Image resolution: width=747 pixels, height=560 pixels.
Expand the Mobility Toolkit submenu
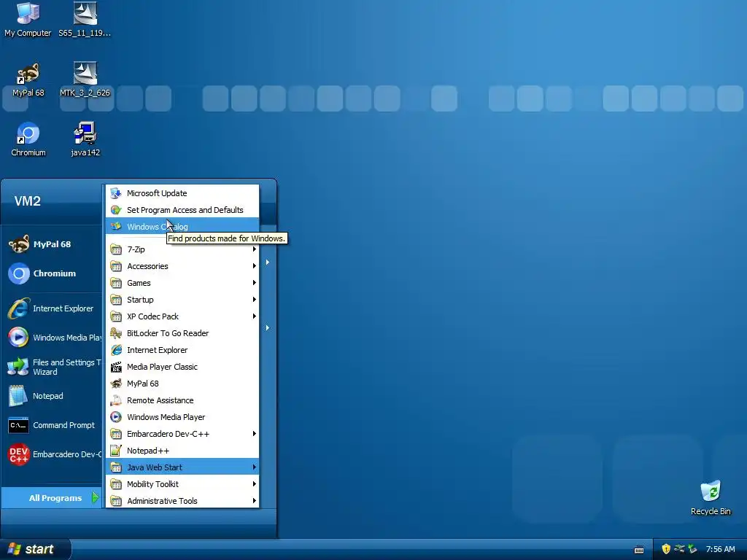pyautogui.click(x=182, y=484)
